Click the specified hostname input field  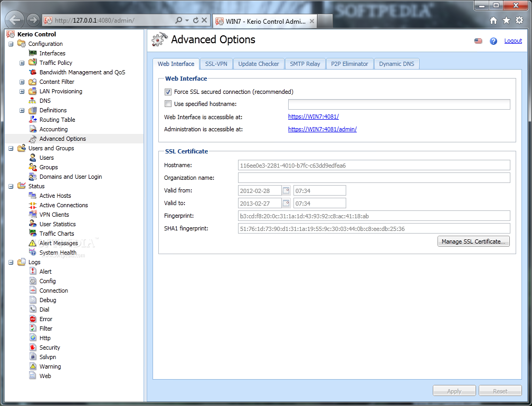pyautogui.click(x=399, y=104)
